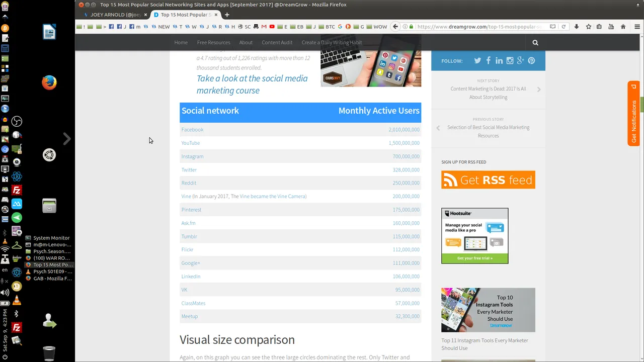Open Create a Daily Writing Habit menu
644x362 pixels.
coord(332,42)
